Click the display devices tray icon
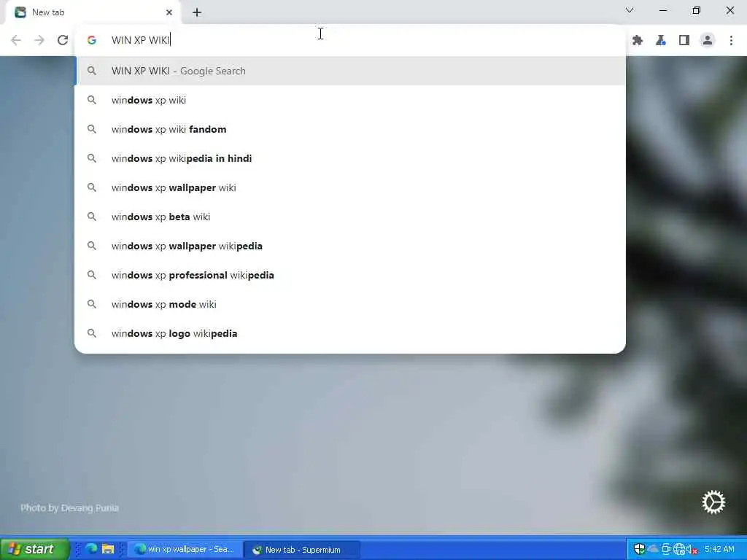Image resolution: width=747 pixels, height=560 pixels. pyautogui.click(x=666, y=549)
